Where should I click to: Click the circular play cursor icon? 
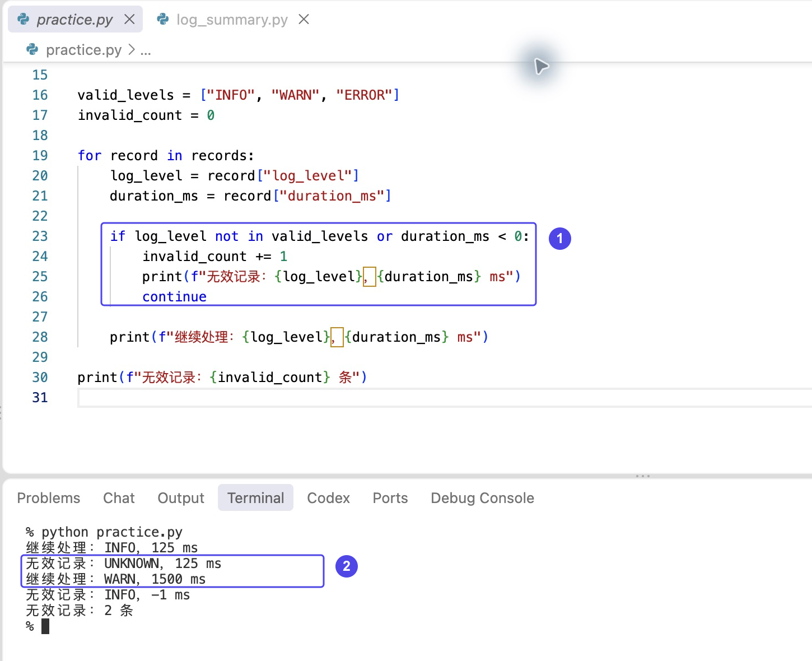click(x=540, y=66)
